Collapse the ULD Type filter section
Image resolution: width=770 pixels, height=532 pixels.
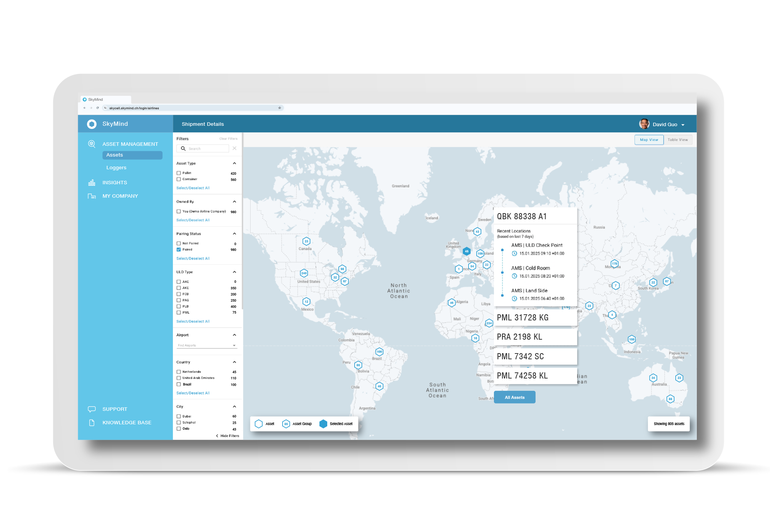coord(234,272)
